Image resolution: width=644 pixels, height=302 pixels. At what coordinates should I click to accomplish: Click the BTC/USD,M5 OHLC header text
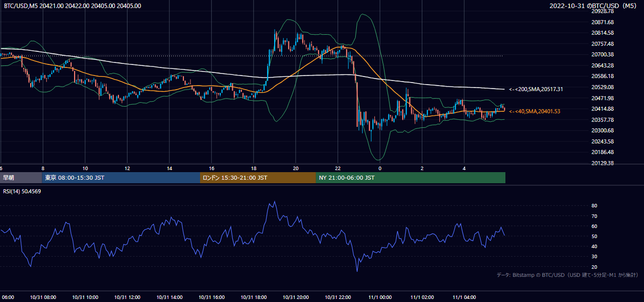pos(73,6)
